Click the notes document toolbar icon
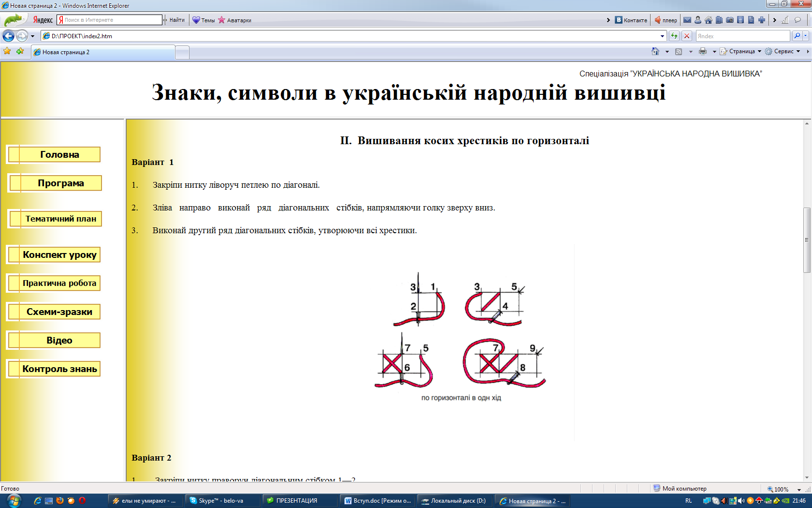The width and height of the screenshot is (812, 508). (751, 20)
